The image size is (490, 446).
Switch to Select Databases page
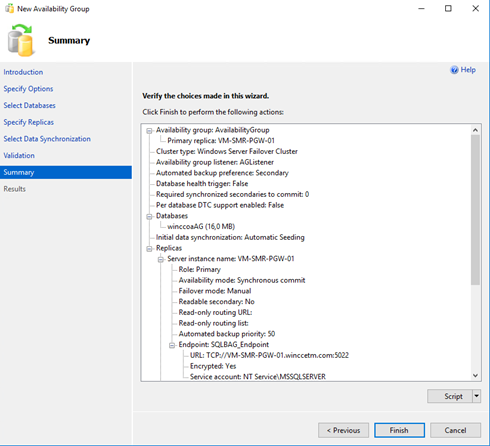tap(29, 105)
